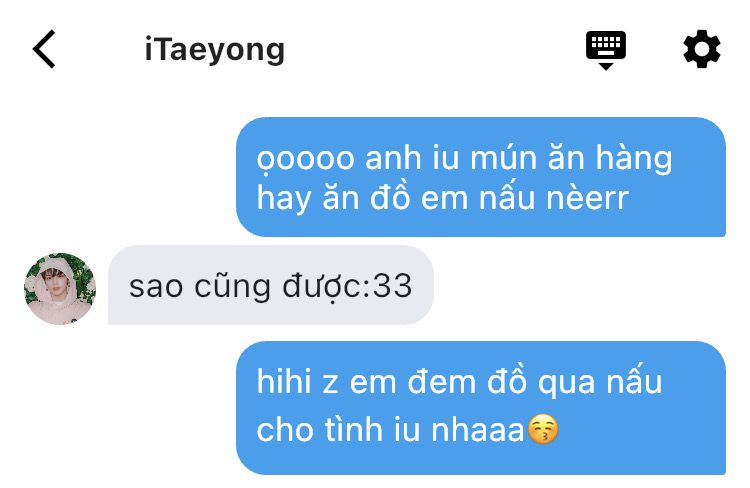750x488 pixels.
Task: Tap the line hay ăn đồ em nấu nèerr
Action: click(443, 198)
